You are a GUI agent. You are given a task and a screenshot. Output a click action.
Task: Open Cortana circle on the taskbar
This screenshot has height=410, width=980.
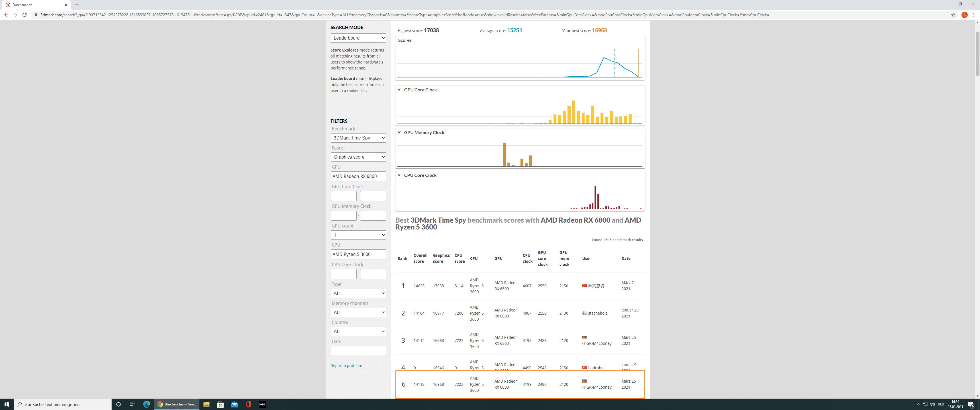coord(118,404)
